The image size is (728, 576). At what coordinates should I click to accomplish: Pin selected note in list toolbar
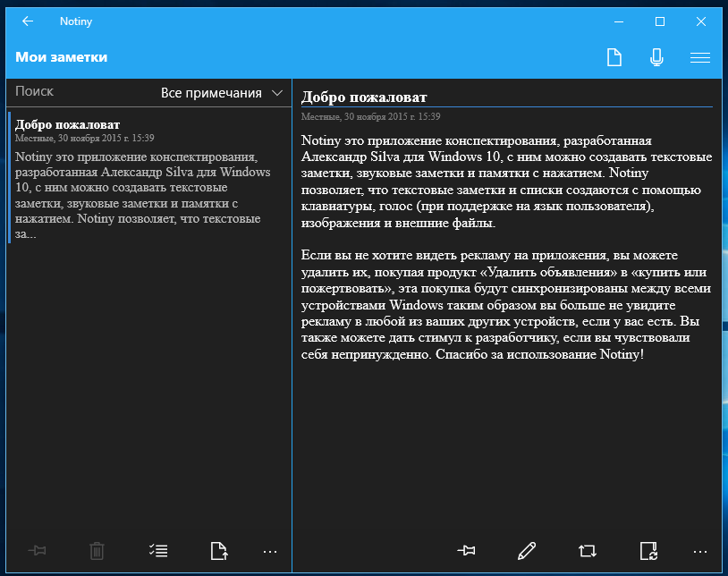[38, 551]
